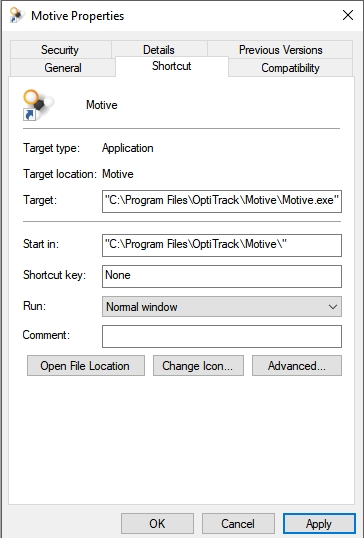Close the Motive Properties dialog

(348, 15)
